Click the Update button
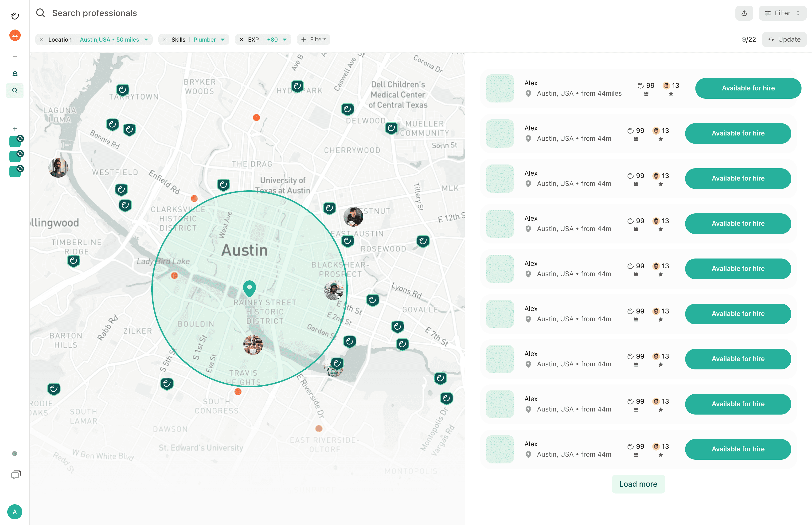812x525 pixels. click(x=784, y=39)
